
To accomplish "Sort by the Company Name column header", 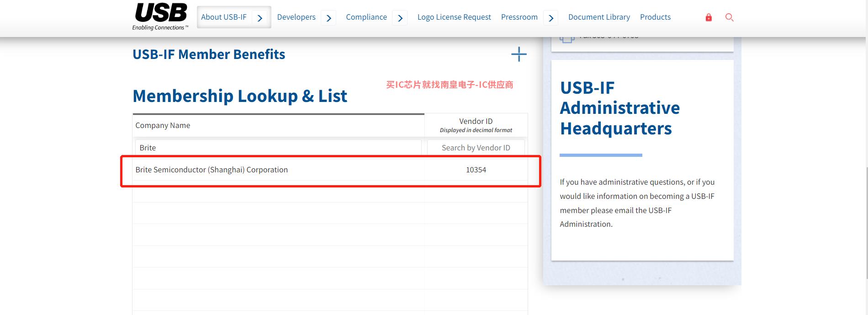I will click(x=278, y=125).
